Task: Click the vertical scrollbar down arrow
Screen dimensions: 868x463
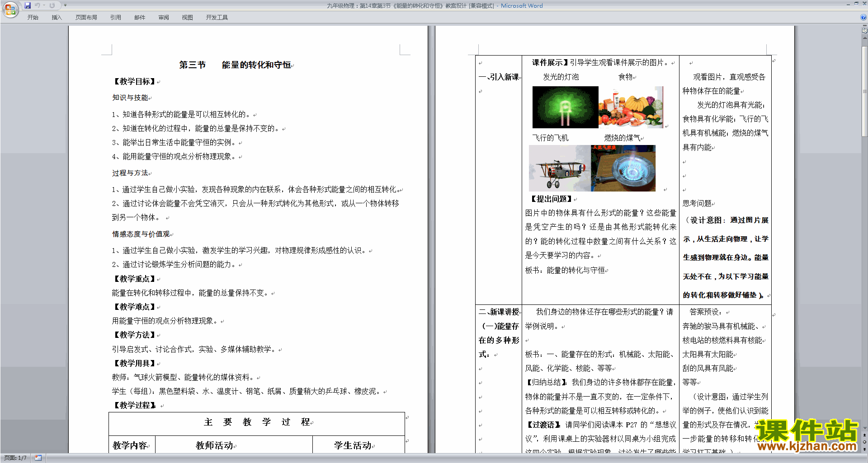Action: (865, 428)
